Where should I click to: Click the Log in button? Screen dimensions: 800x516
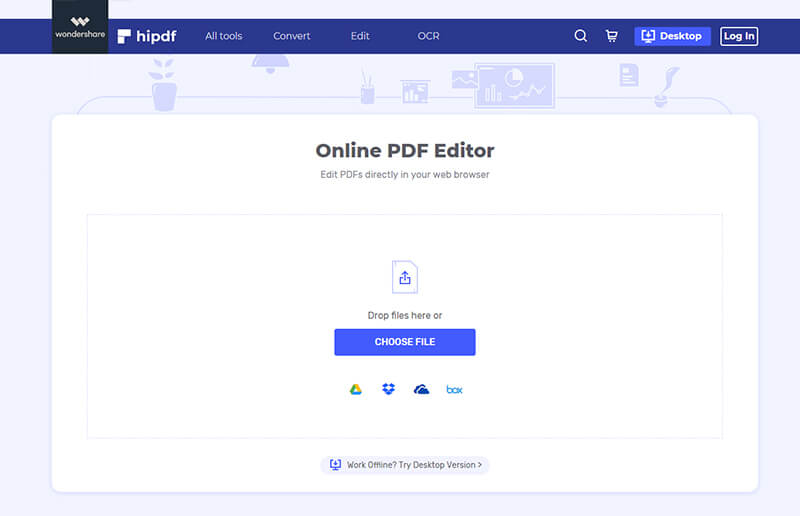point(739,36)
